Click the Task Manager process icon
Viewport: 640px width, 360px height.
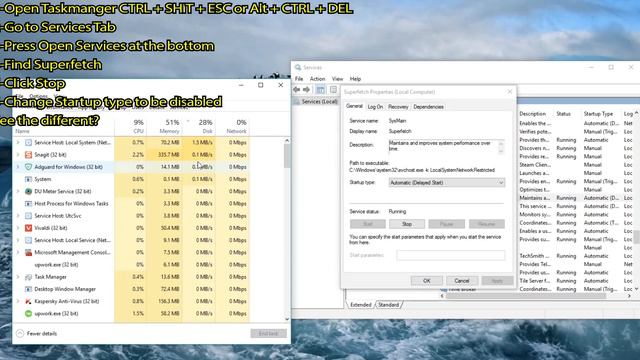(28, 277)
